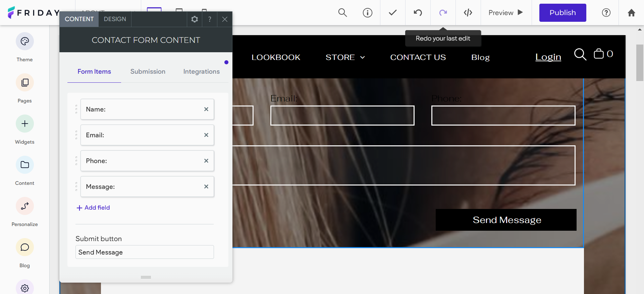644x294 pixels.
Task: Click the Add field link
Action: click(93, 208)
